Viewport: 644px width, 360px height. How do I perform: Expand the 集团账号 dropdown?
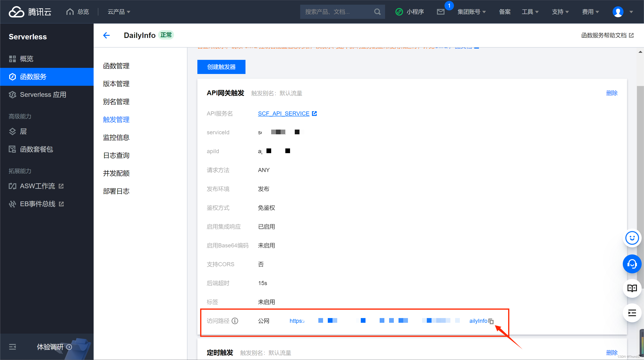[471, 12]
